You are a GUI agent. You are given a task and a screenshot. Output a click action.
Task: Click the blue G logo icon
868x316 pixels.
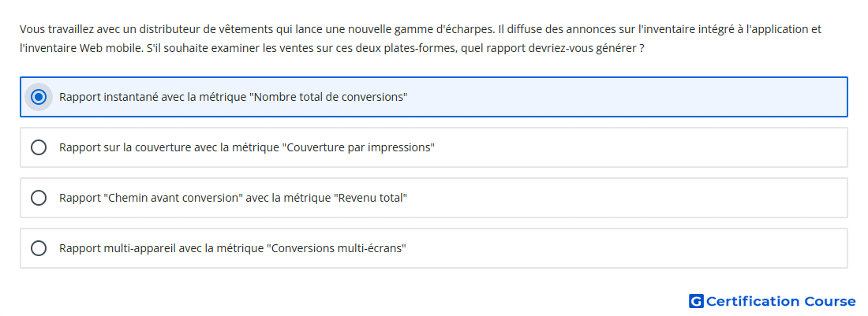(696, 301)
